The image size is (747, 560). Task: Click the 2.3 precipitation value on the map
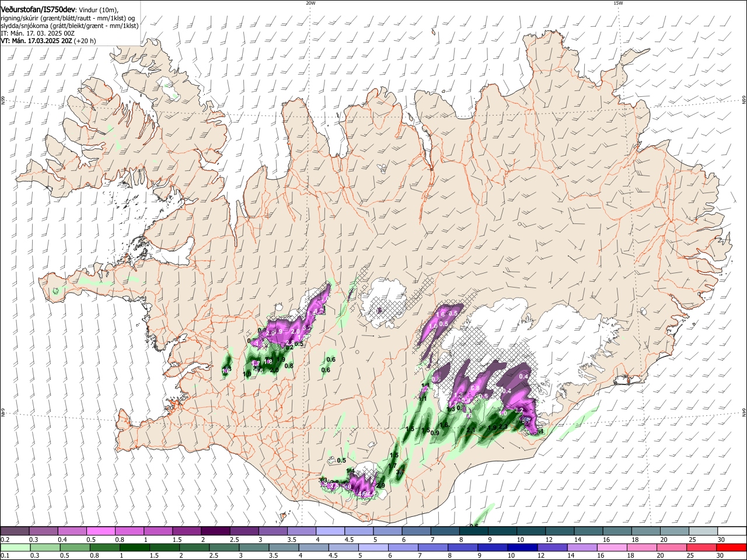pyautogui.click(x=503, y=427)
